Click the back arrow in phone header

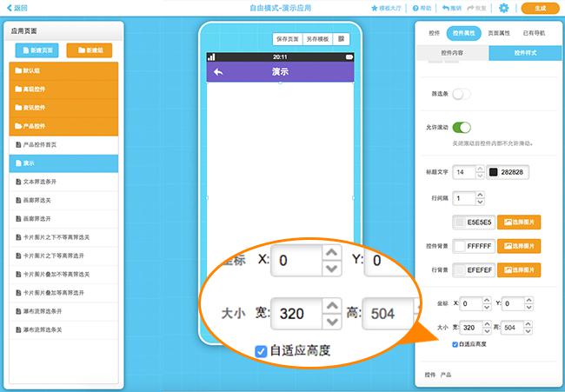tap(218, 72)
